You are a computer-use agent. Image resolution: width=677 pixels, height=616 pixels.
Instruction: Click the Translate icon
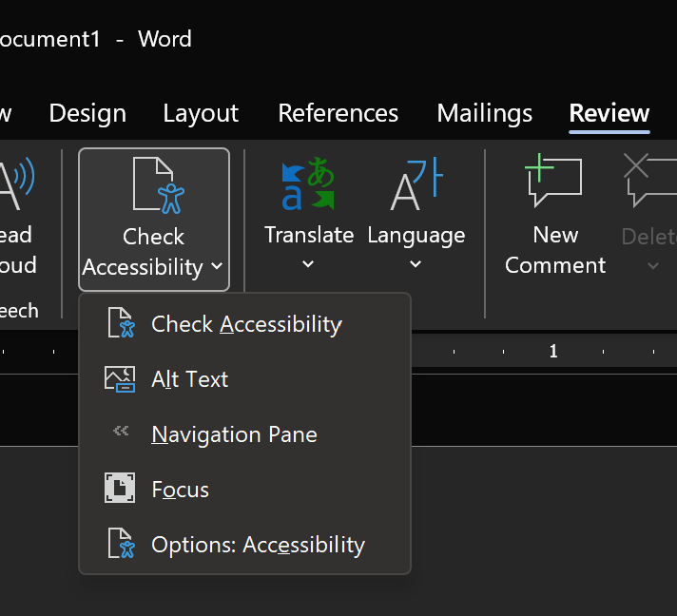click(308, 183)
